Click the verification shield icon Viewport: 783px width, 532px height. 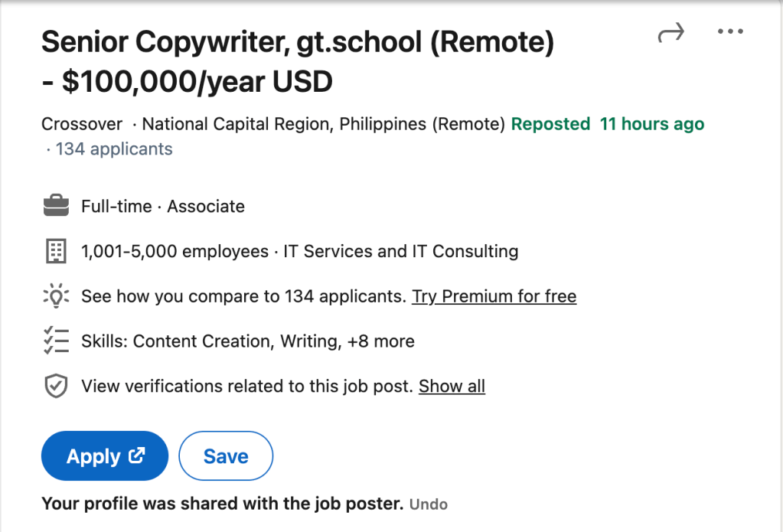click(56, 387)
